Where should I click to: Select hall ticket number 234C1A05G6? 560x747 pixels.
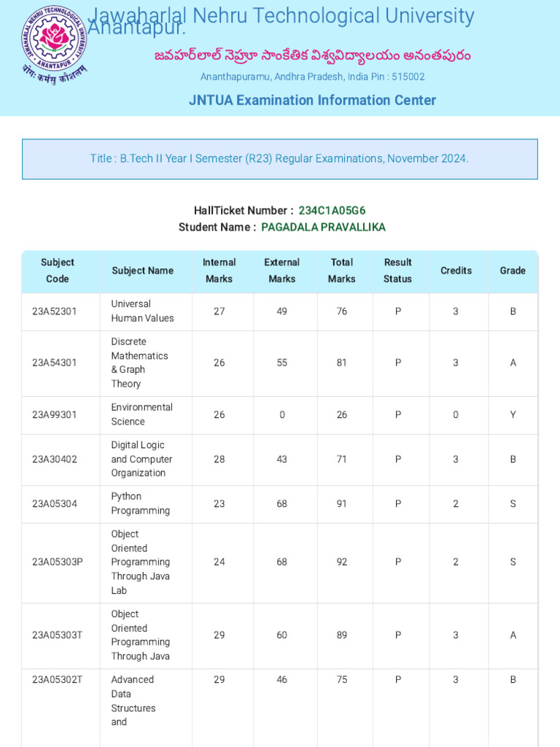(332, 211)
